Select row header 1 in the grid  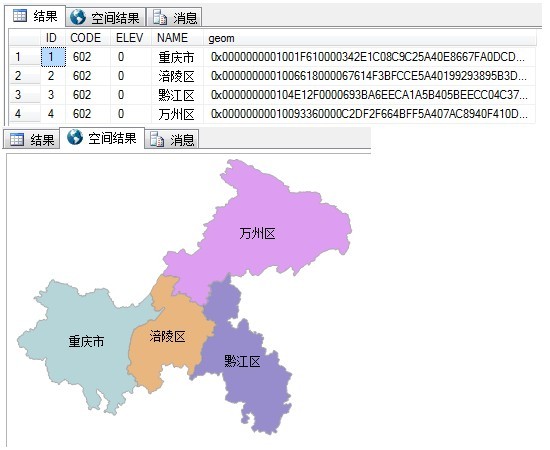(x=25, y=56)
